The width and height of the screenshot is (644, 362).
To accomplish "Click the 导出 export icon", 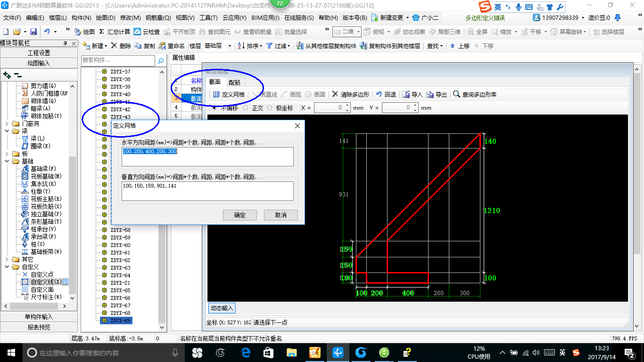I will [x=437, y=94].
